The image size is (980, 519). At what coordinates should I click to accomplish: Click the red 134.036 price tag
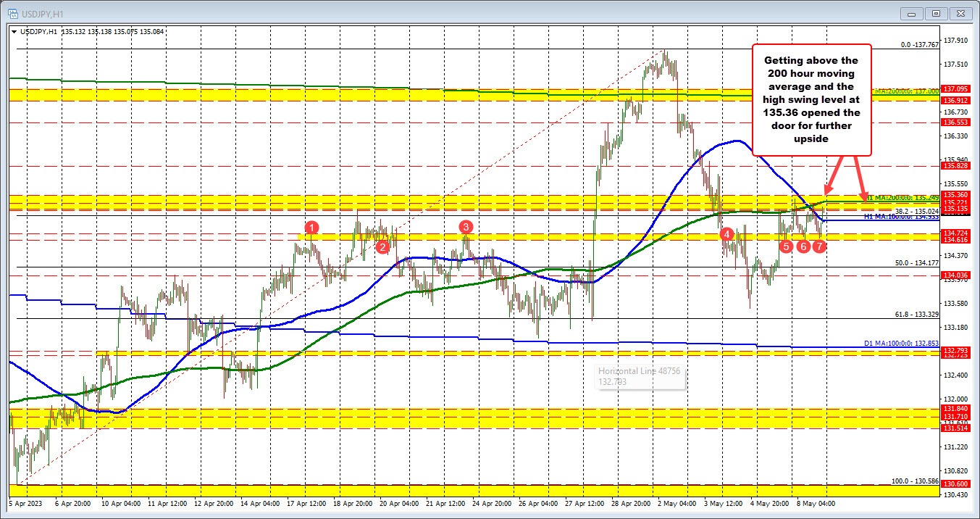pos(957,275)
